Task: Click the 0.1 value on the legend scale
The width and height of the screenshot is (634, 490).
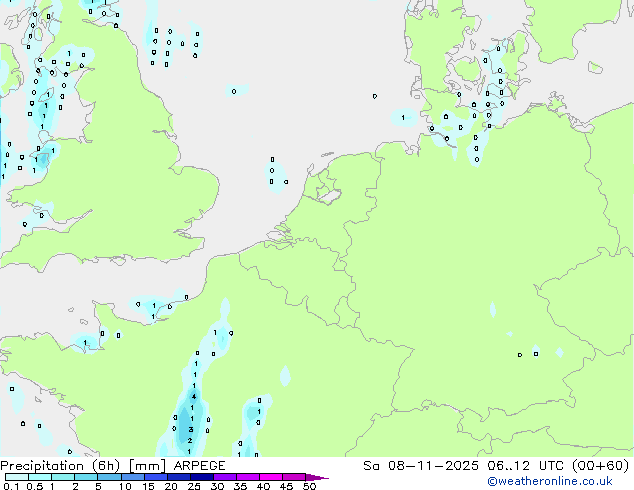Action: (10, 487)
